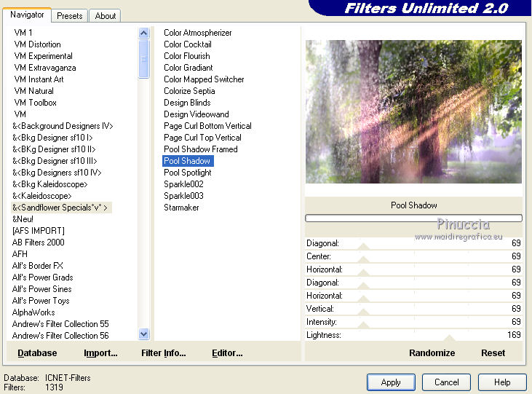Adjust the Intensity slider
532x394 pixels.
[x=364, y=325]
